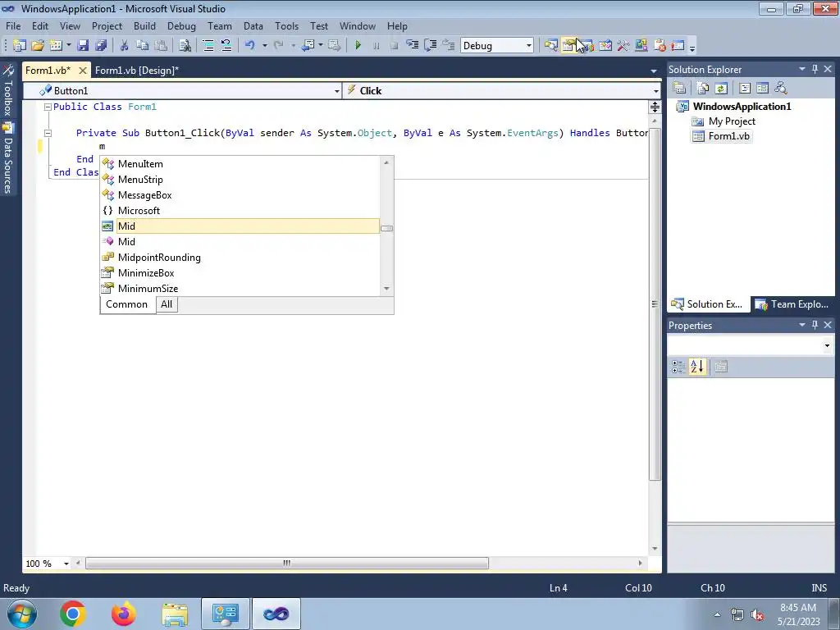840x630 pixels.
Task: Open the Click method name dropdown
Action: click(x=655, y=91)
